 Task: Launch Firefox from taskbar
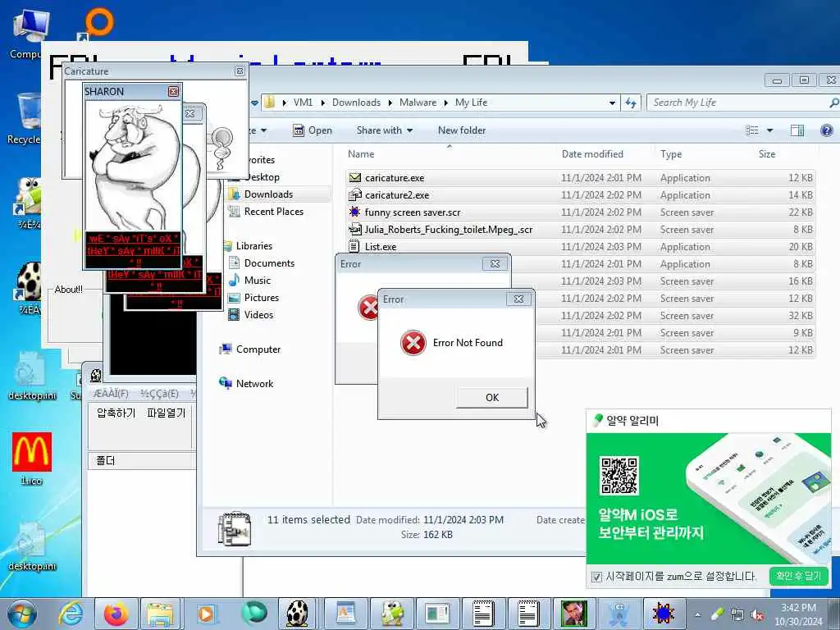116,614
